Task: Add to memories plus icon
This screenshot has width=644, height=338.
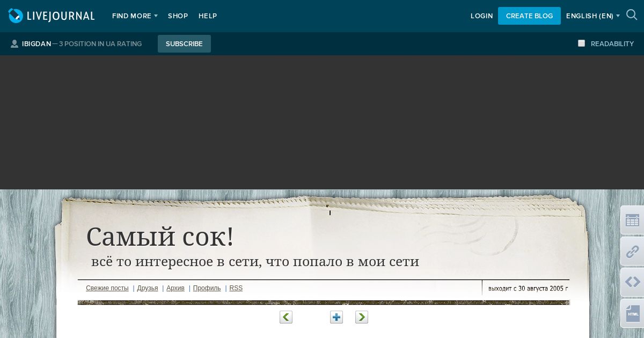Action: 336,317
